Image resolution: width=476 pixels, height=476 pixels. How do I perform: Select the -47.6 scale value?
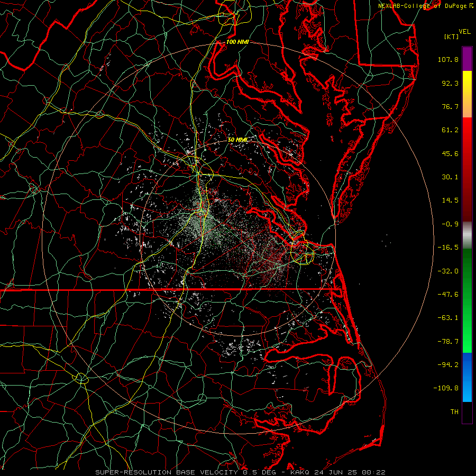point(448,295)
